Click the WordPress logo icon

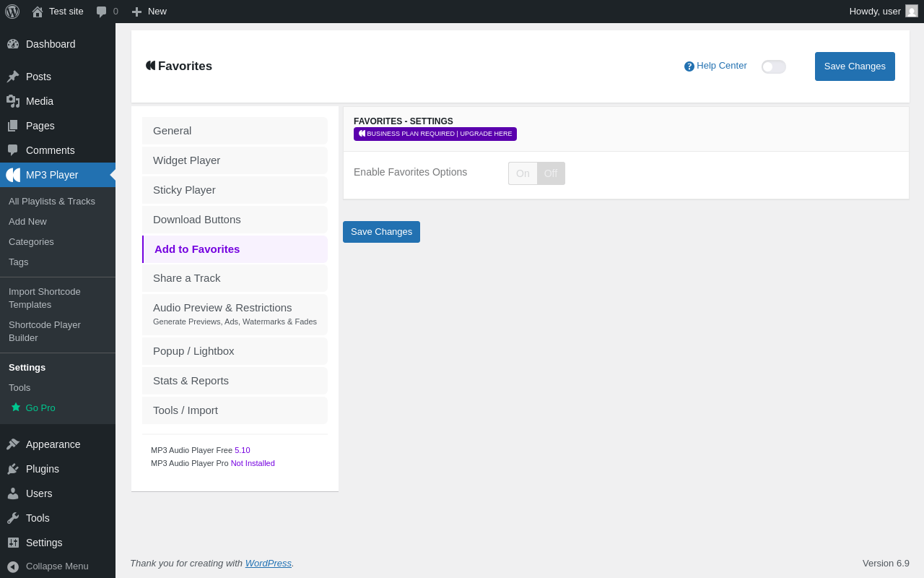[x=12, y=12]
